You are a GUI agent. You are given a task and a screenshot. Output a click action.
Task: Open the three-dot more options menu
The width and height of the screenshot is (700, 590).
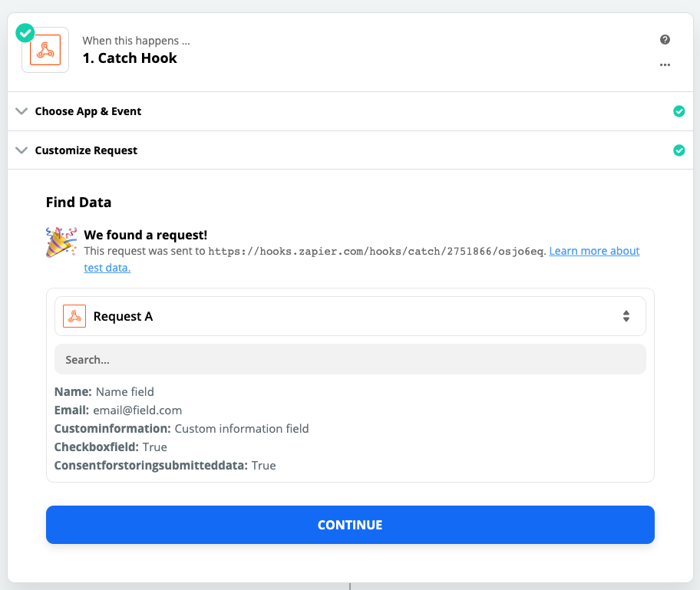click(665, 65)
